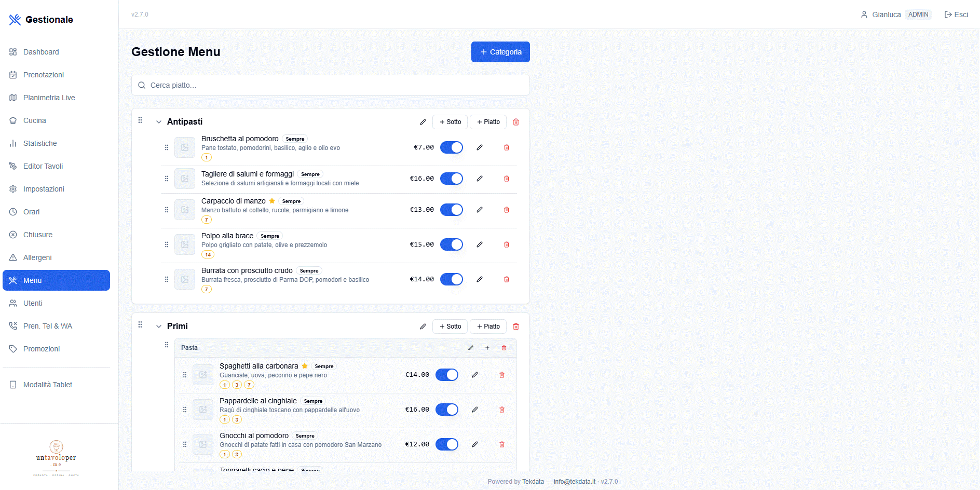Add Sotto subcategory to Primi
980x490 pixels.
click(450, 326)
